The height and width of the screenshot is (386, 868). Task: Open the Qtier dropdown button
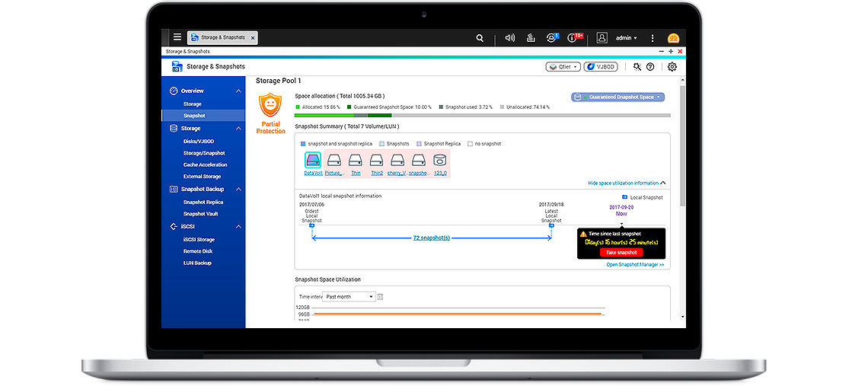pos(563,67)
